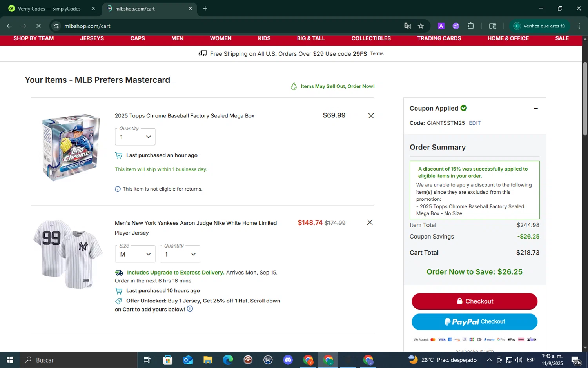
Task: Open the Chrome profile Verifica que eres tú button
Action: pos(540,26)
